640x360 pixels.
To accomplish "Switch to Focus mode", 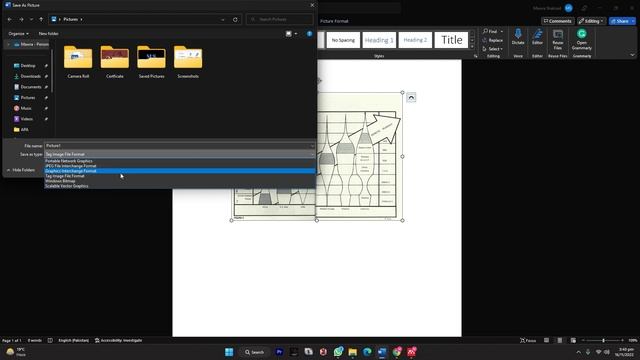I will pos(528,340).
